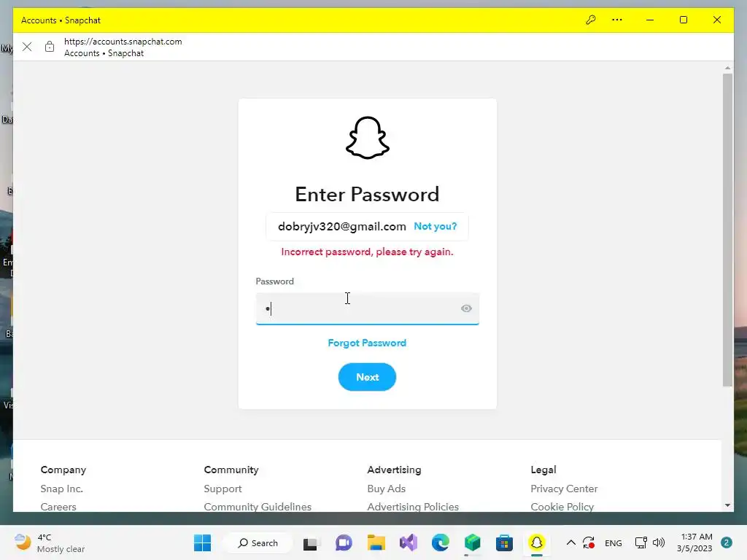747x560 pixels.
Task: Open the Buy Ads footer link
Action: click(x=386, y=489)
